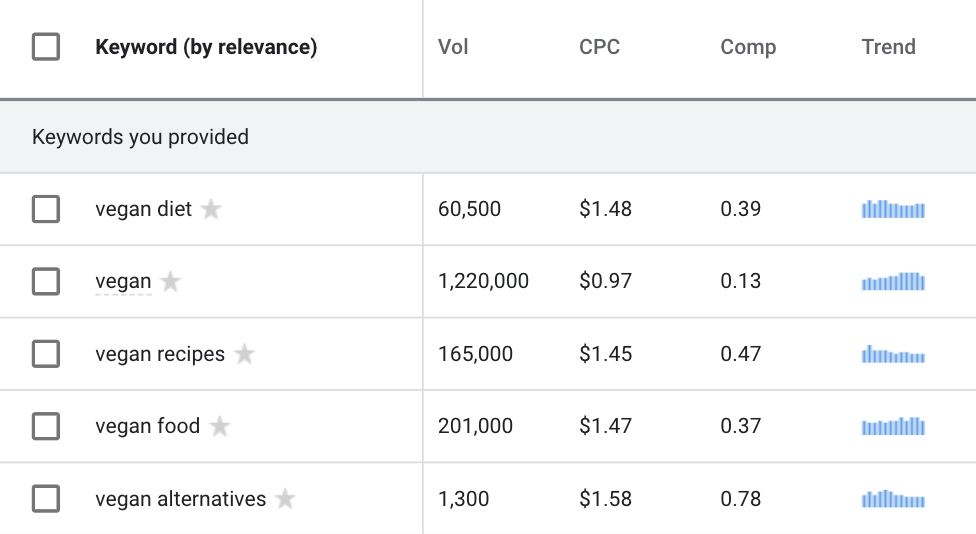Click the underlined vegan keyword link
This screenshot has width=976, height=534.
click(123, 281)
